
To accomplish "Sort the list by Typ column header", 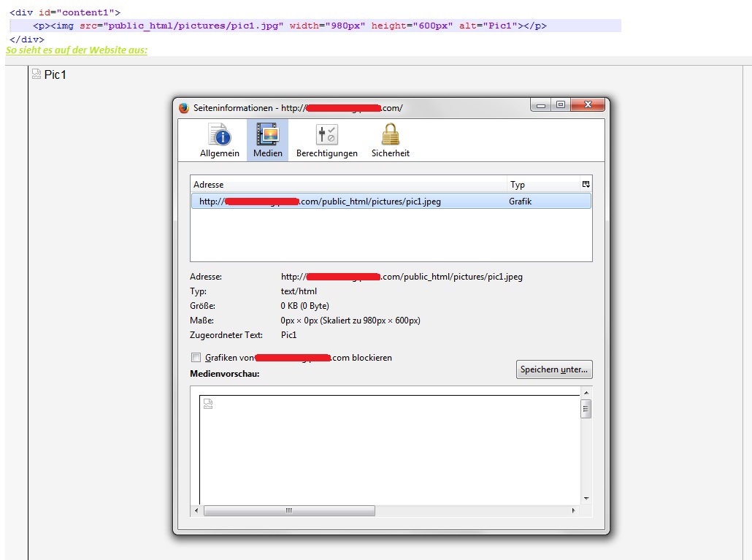I will [x=542, y=185].
